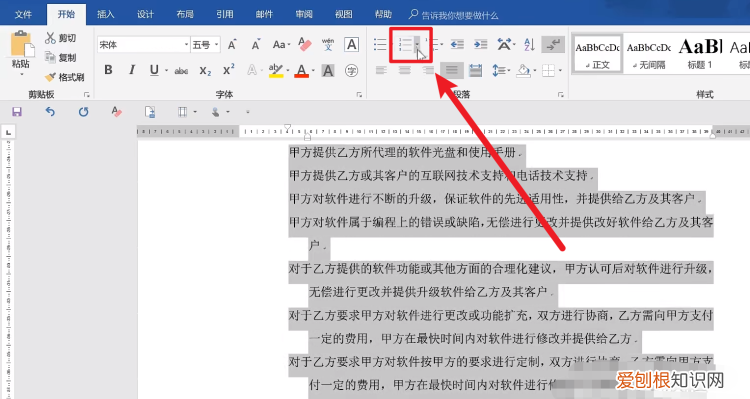The height and width of the screenshot is (399, 750).
Task: Open text effects outlined A icon
Action: click(x=252, y=70)
